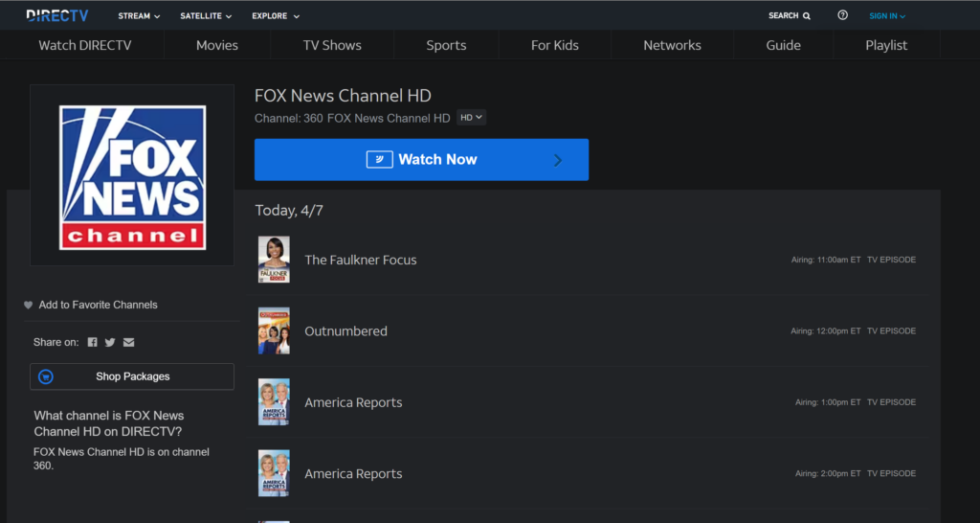Switch to the Guide tab
This screenshot has height=523, width=980.
[783, 45]
